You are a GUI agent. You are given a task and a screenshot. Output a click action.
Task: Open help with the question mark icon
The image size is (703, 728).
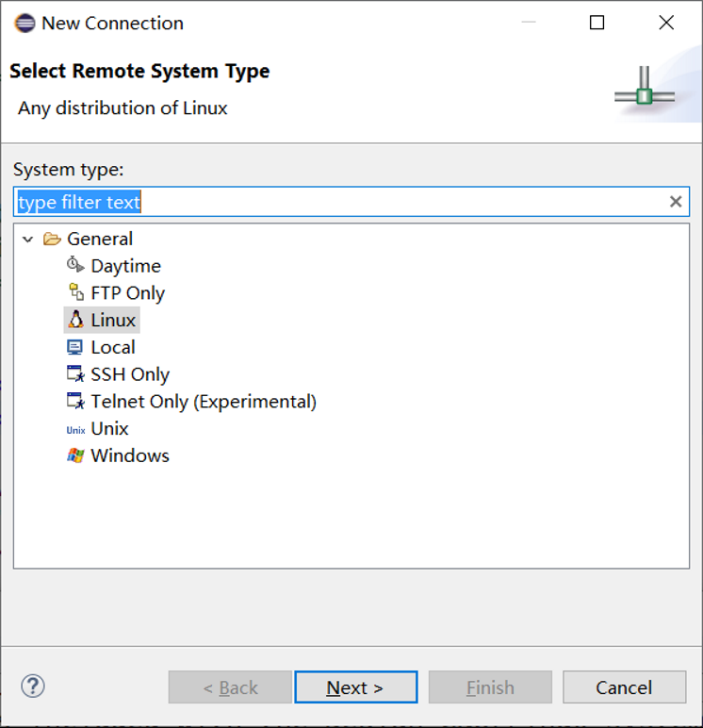[33, 686]
